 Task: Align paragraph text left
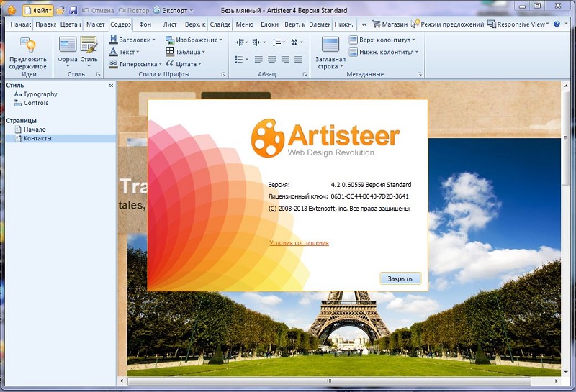258,59
